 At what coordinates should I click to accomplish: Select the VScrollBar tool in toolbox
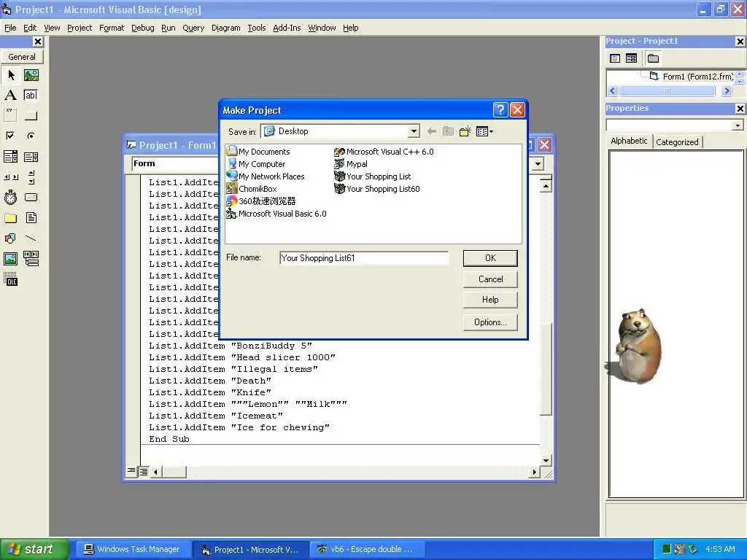31,177
